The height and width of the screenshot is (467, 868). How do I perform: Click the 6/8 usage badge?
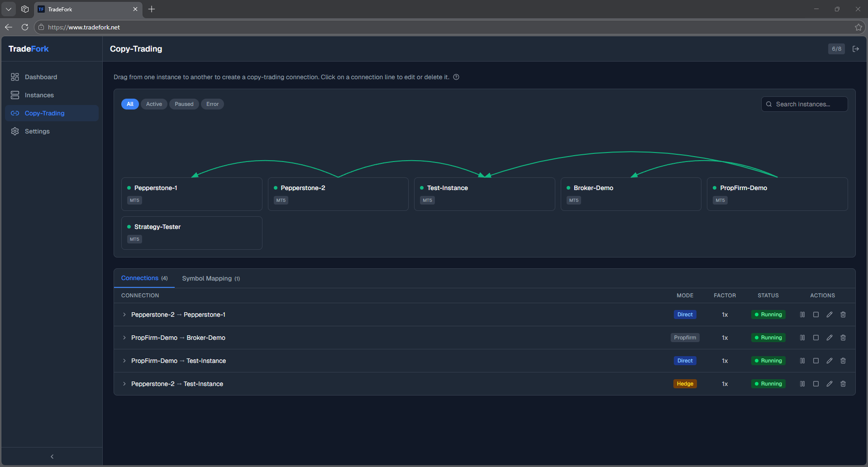click(836, 49)
